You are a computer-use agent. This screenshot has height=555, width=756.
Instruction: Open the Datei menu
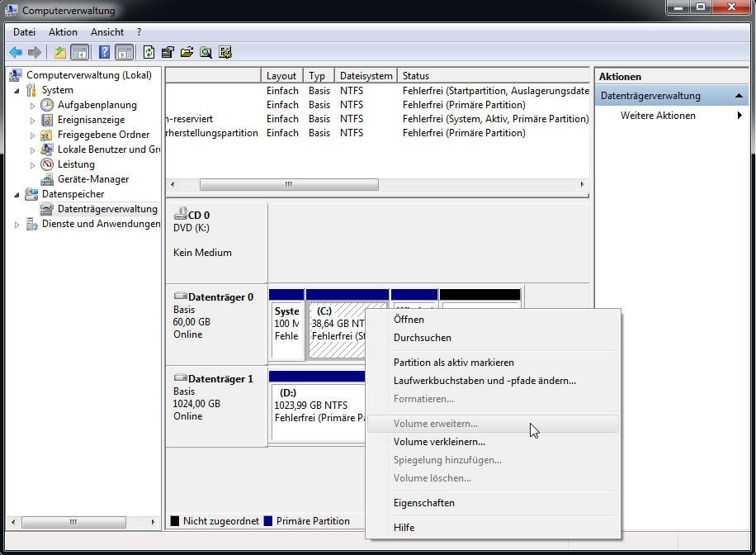pyautogui.click(x=24, y=32)
